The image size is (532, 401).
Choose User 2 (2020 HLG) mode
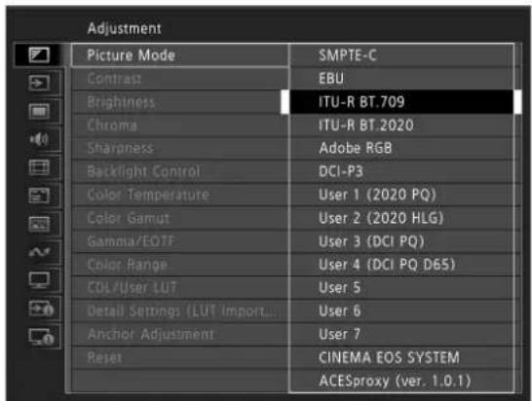[x=402, y=218]
